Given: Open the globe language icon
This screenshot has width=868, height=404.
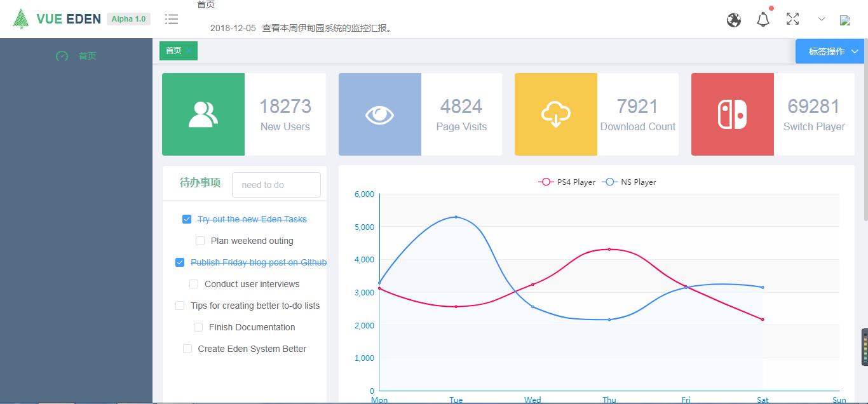Looking at the screenshot, I should [734, 20].
